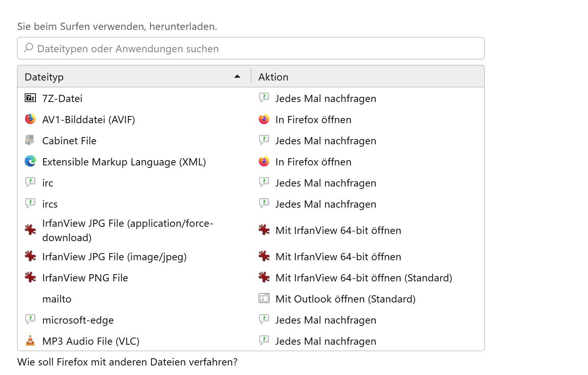Open action dropdown for 7Z-Datei
Screen dimensions: 588x375
[326, 98]
